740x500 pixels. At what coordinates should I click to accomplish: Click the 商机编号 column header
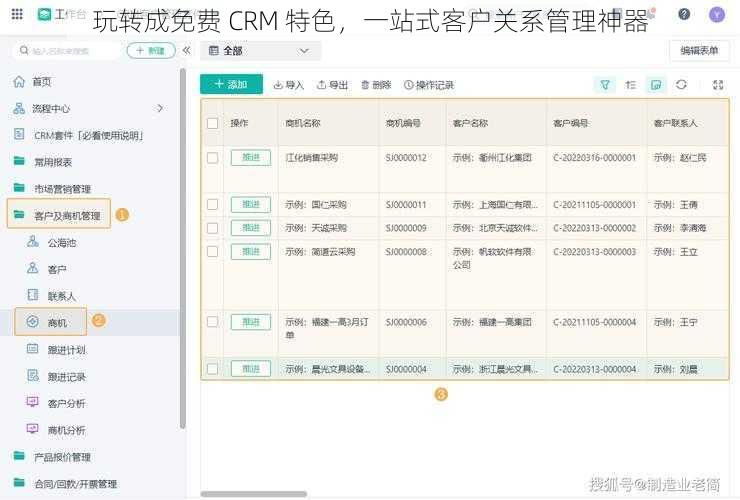tap(404, 123)
